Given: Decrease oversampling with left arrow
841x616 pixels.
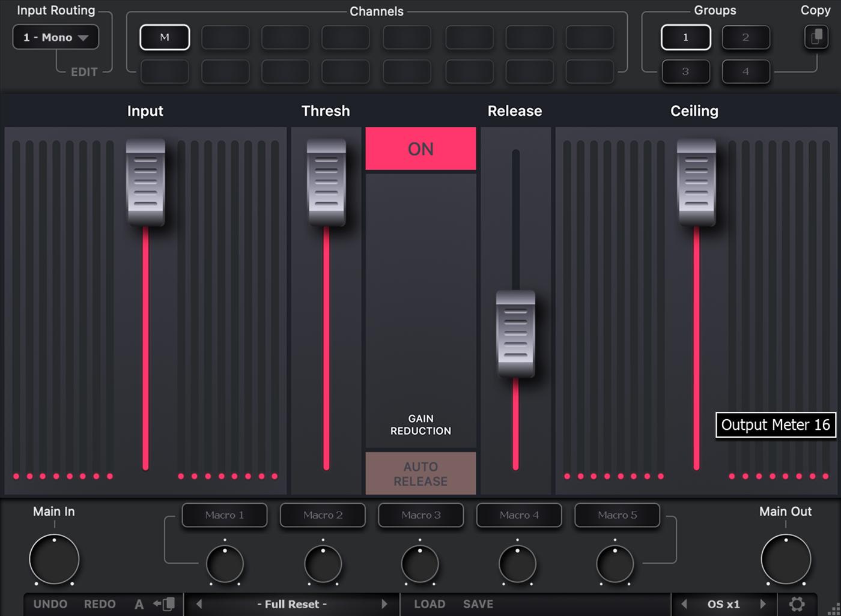Looking at the screenshot, I should (684, 604).
